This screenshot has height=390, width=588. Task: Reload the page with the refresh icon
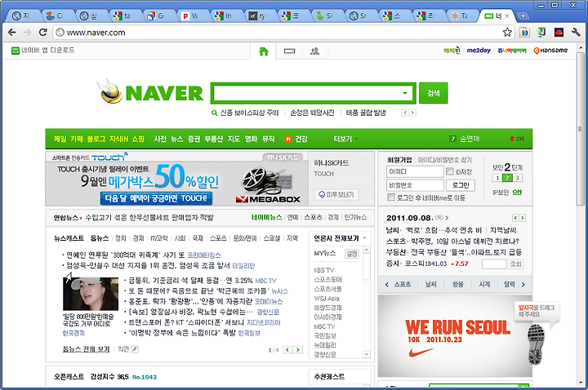point(43,33)
